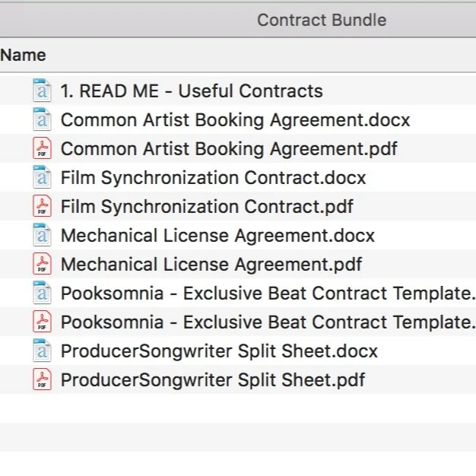Click Mechanical License Agreement PDF icon
The width and height of the screenshot is (476, 476).
pyautogui.click(x=42, y=264)
